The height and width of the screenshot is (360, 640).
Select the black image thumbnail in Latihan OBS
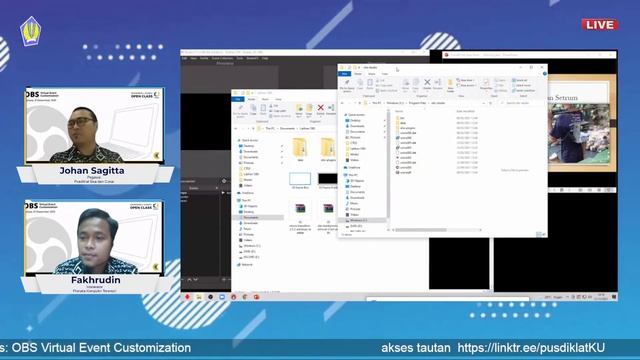tap(327, 178)
